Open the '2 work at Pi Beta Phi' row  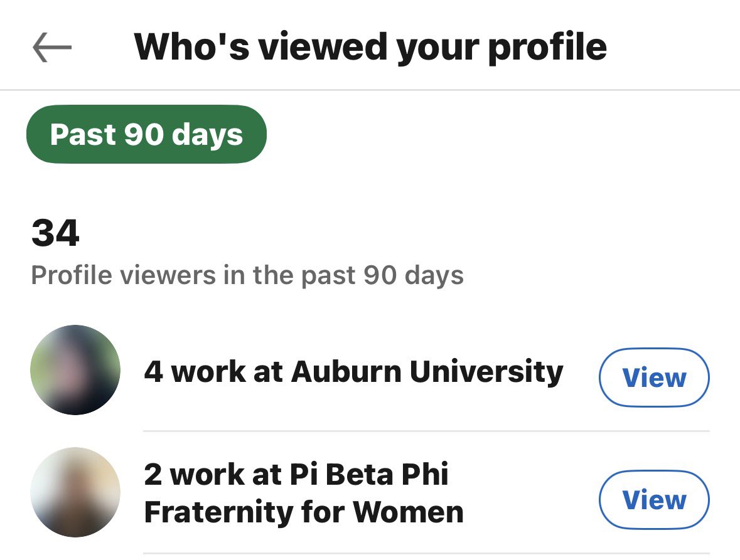coord(370,493)
